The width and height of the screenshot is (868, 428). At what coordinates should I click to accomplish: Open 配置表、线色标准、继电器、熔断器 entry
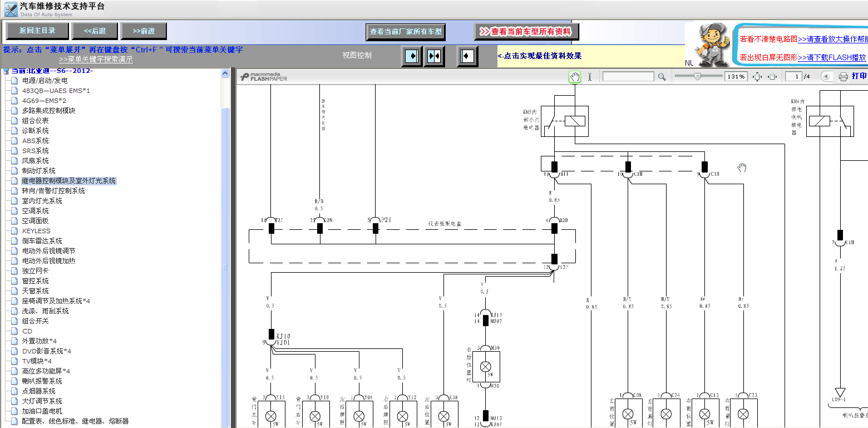75,421
